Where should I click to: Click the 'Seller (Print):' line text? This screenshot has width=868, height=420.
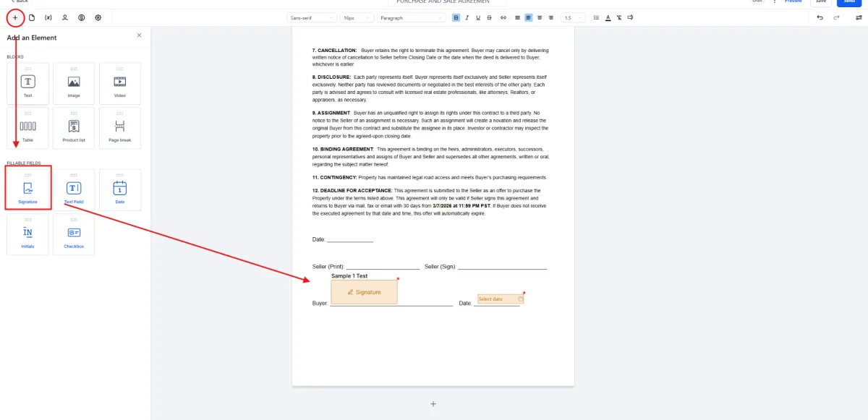point(328,267)
